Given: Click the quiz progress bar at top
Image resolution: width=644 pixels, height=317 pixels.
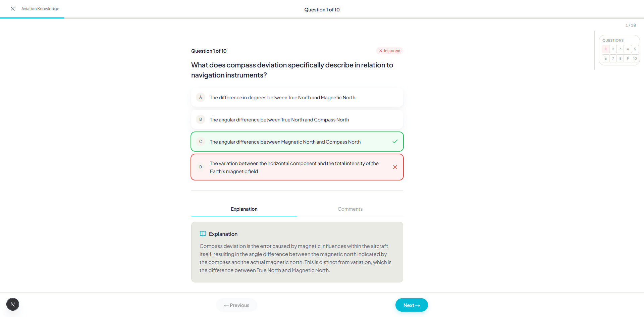Looking at the screenshot, I should point(322,18).
